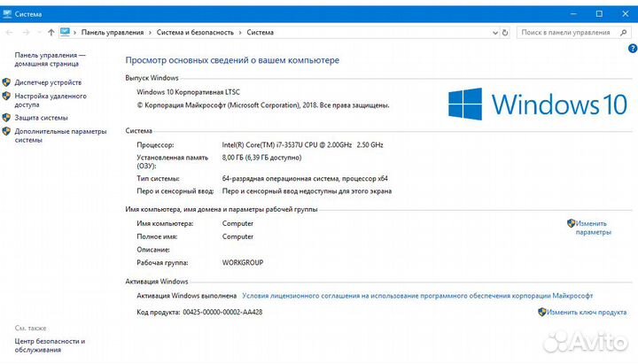Open the address bar history dropdown
This screenshot has width=638, height=364.
click(494, 33)
